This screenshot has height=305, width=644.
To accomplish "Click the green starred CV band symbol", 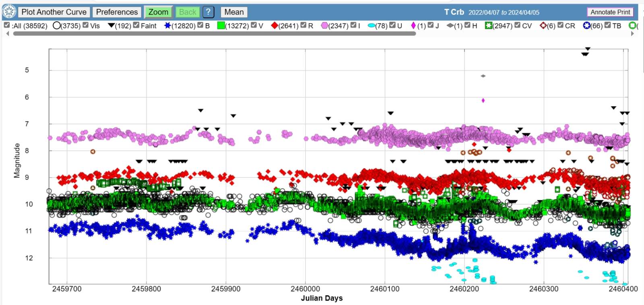I will point(489,26).
